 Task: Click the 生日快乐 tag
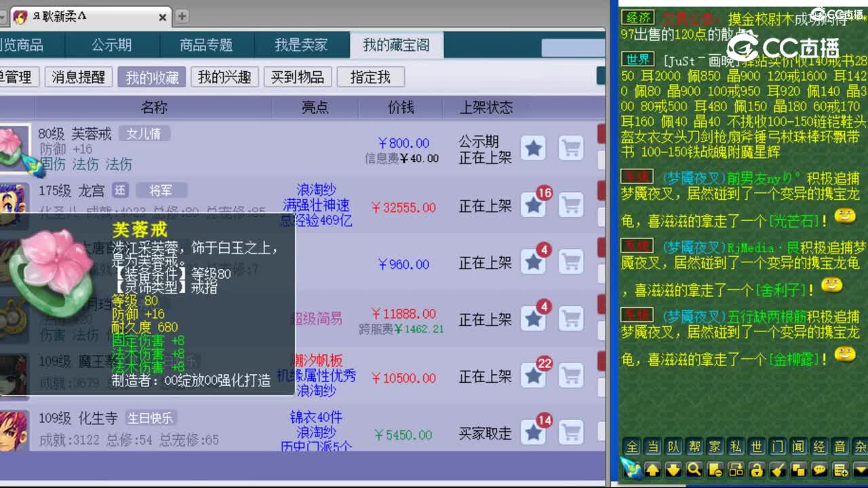[x=150, y=418]
